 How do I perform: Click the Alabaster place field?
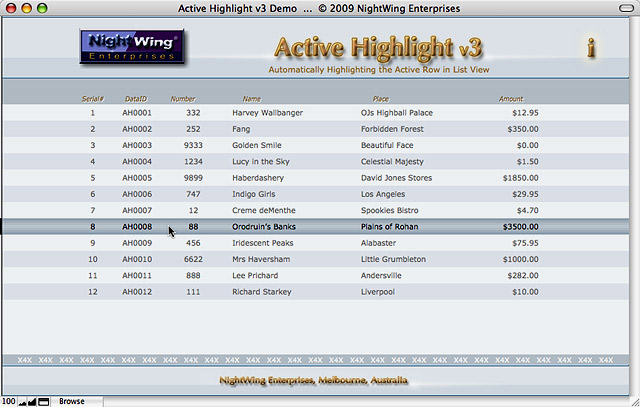378,243
